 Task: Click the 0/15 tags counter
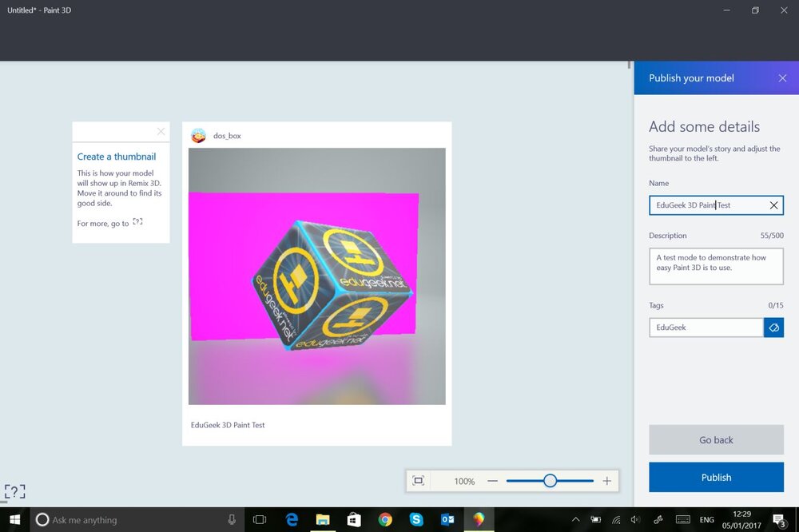click(x=776, y=305)
